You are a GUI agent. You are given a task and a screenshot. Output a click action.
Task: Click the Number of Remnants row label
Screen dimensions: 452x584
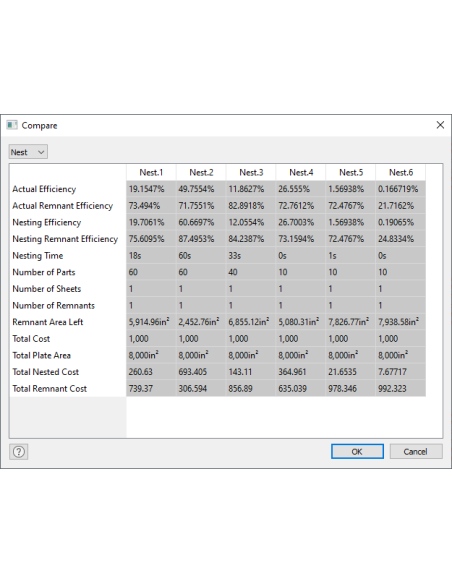point(53,305)
